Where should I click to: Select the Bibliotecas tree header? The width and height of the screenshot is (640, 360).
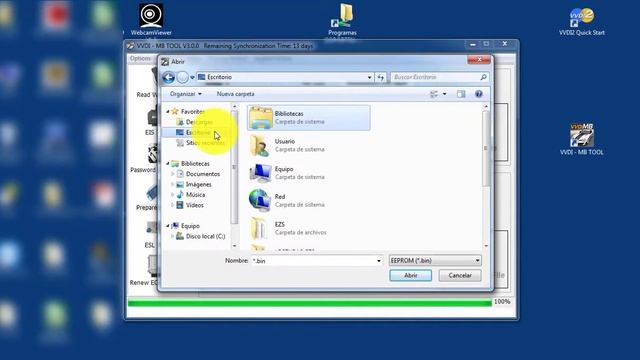190,164
